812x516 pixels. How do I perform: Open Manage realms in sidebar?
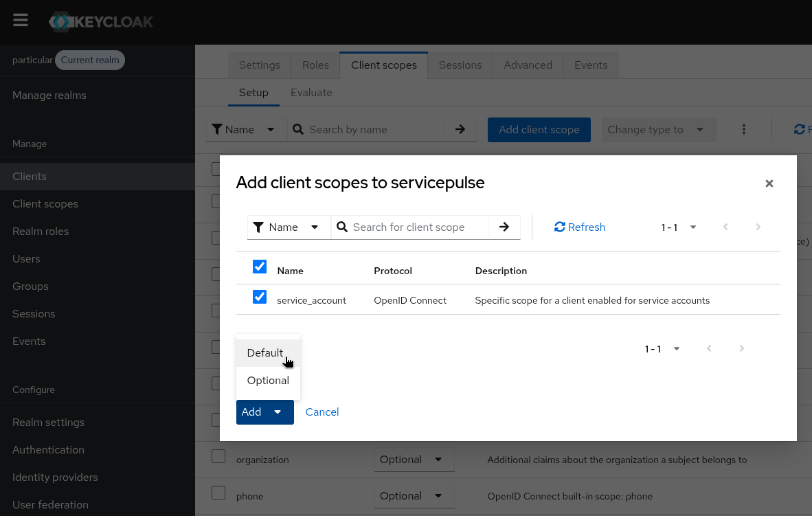(98, 96)
